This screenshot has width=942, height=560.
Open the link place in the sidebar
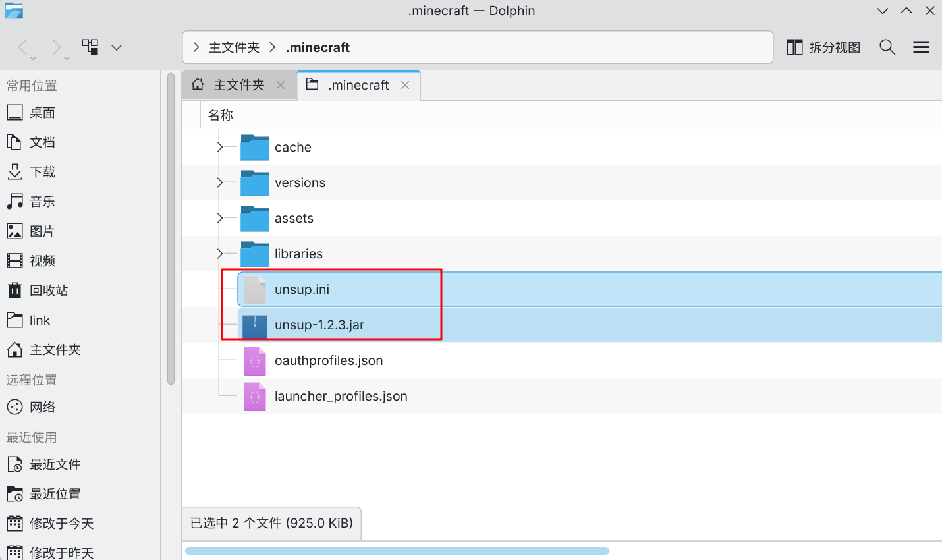[28, 320]
